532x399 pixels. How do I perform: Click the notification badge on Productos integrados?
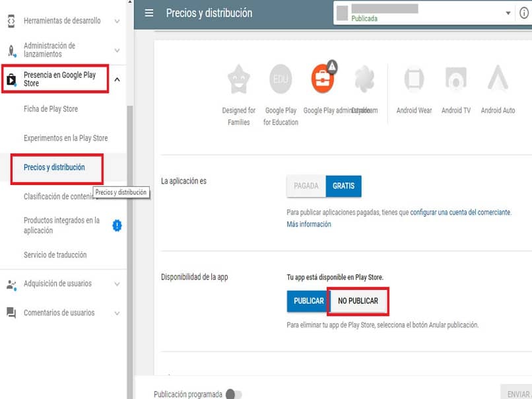[117, 225]
